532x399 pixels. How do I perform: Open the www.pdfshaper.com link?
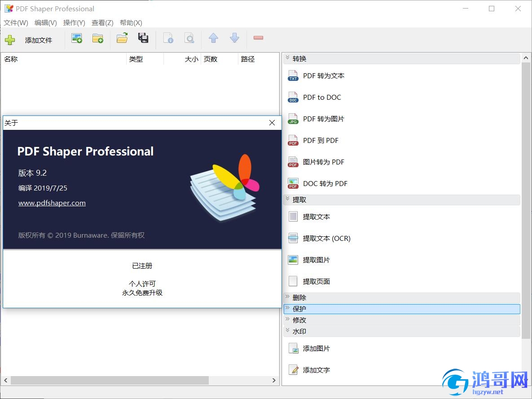click(52, 203)
